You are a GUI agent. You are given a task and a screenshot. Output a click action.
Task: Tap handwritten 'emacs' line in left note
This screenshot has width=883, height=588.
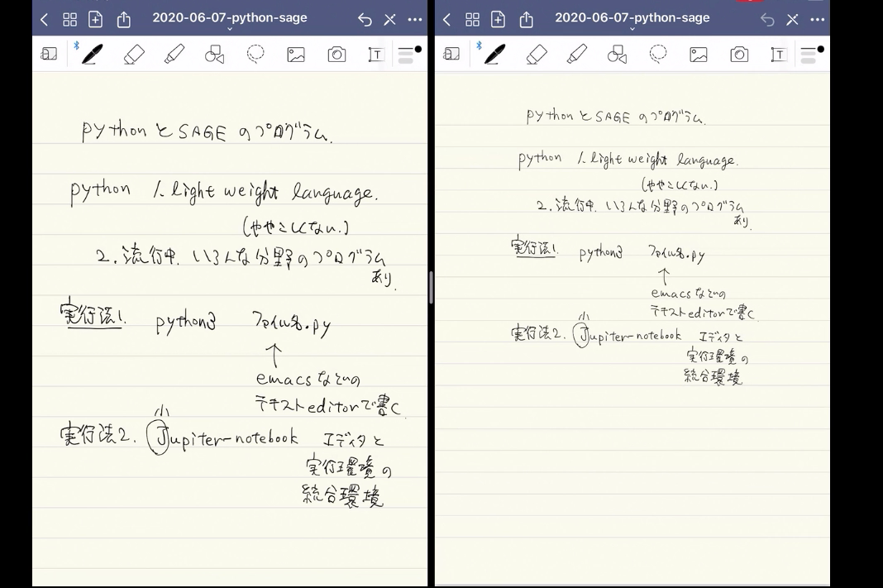[x=308, y=379]
